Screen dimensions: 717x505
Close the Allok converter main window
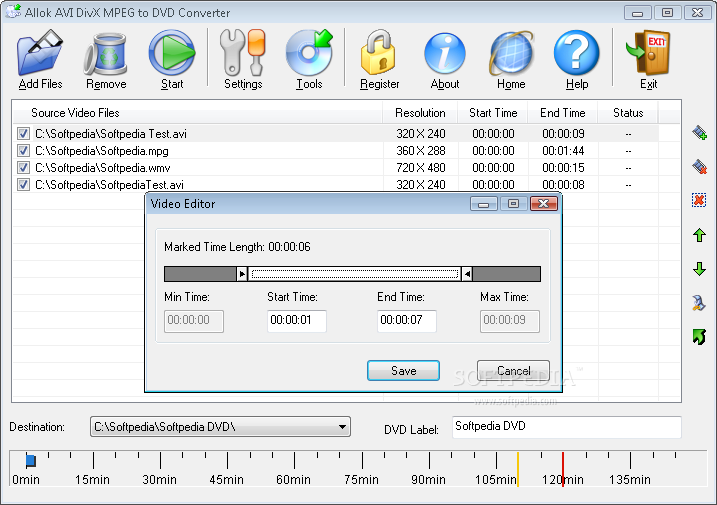[x=697, y=12]
